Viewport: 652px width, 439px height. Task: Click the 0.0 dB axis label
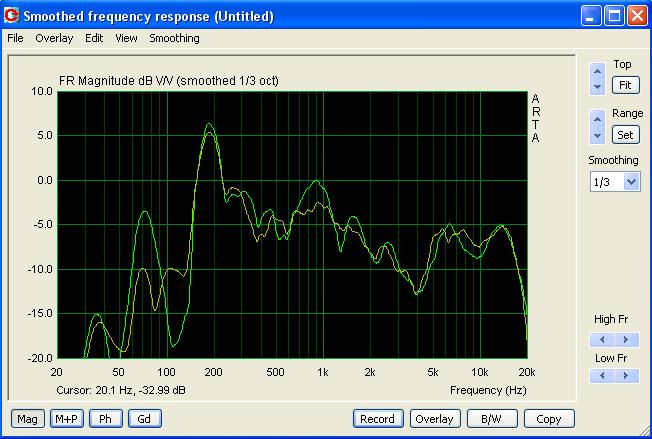click(45, 180)
